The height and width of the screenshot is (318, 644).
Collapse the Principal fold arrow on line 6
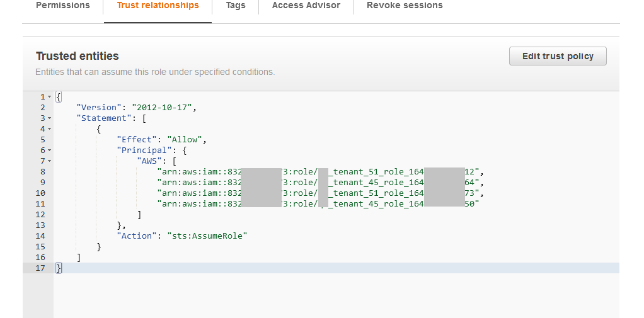[49, 150]
